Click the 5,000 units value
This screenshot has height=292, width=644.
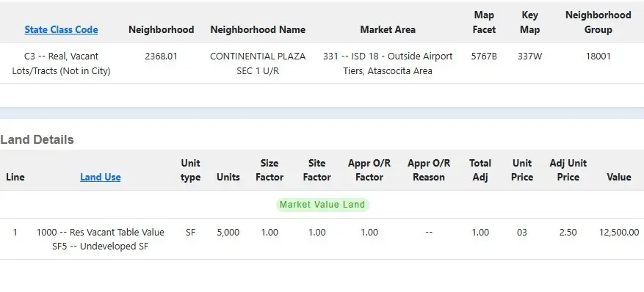[x=228, y=232]
